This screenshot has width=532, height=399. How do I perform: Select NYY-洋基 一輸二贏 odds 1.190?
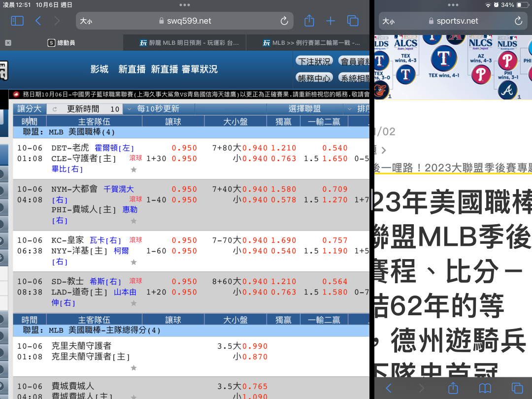click(335, 251)
